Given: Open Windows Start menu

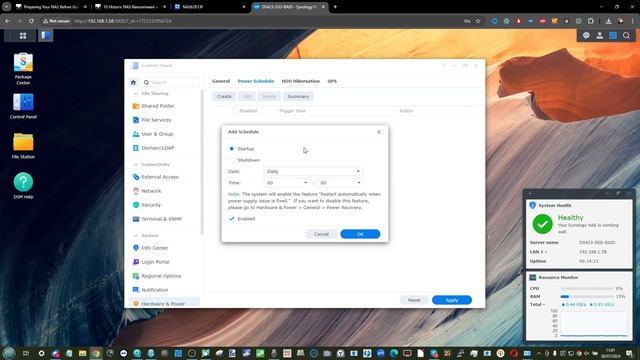Looking at the screenshot, I should tap(9, 353).
